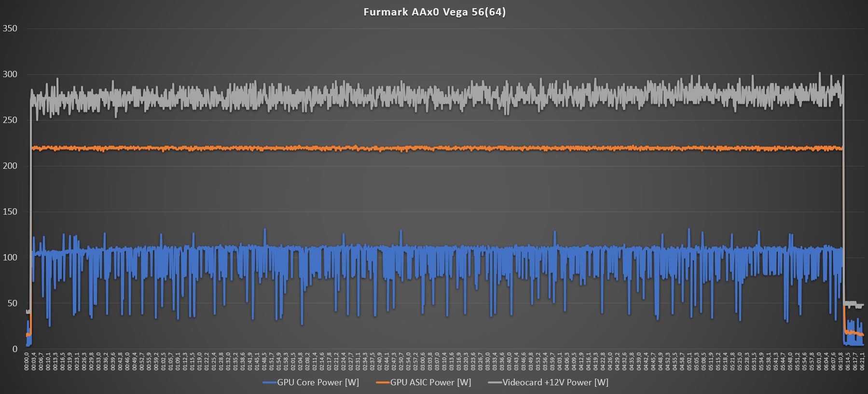Click the orange GPU ASIC Power legend marker
Viewport: 868px width, 394px height.
383,383
